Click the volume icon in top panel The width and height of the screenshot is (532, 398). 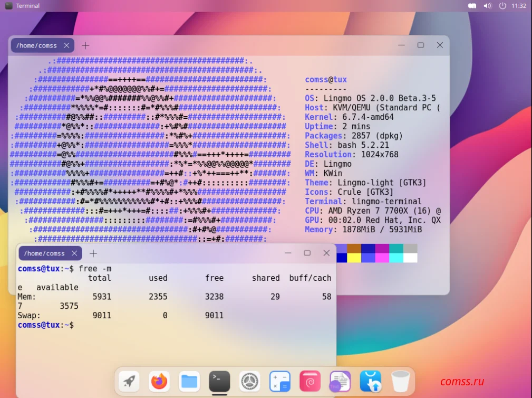[x=488, y=6]
